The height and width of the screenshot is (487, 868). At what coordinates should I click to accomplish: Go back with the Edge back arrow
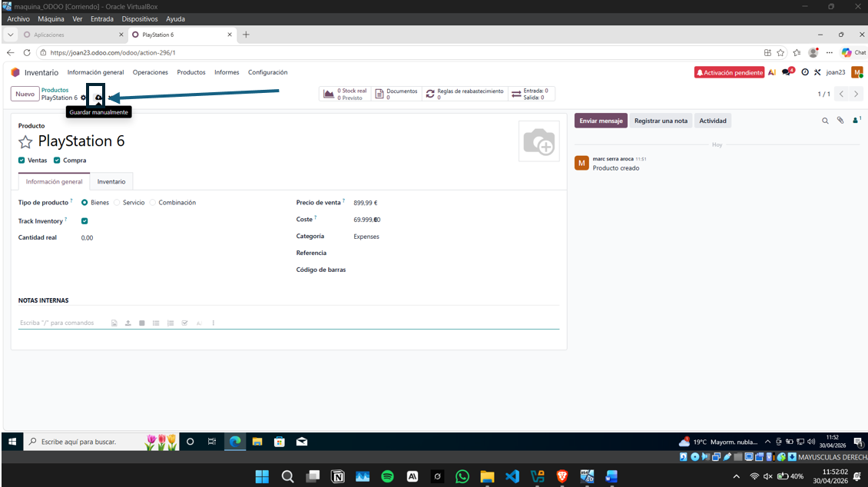[11, 52]
